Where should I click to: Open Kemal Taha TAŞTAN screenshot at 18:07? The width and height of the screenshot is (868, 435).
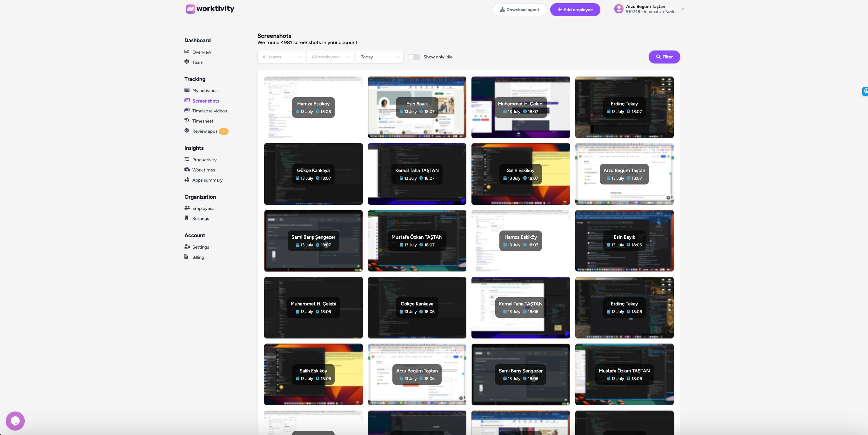click(x=417, y=174)
